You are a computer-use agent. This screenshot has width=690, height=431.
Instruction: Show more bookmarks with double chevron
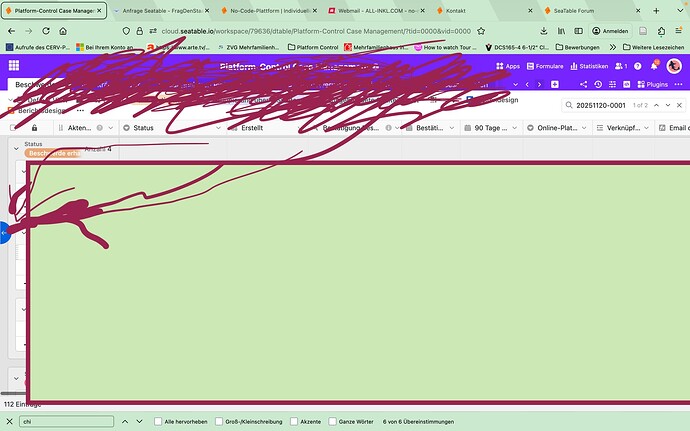[613, 47]
